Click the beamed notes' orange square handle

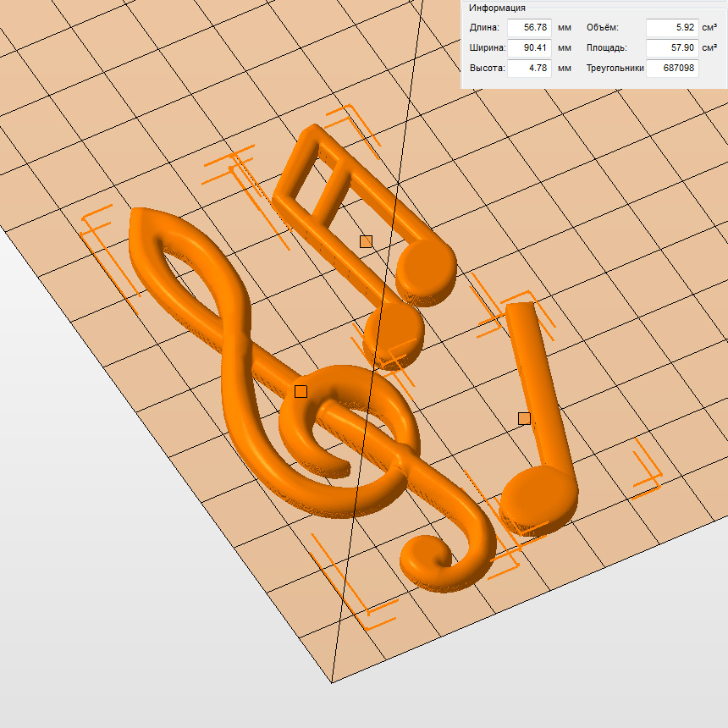(x=366, y=241)
